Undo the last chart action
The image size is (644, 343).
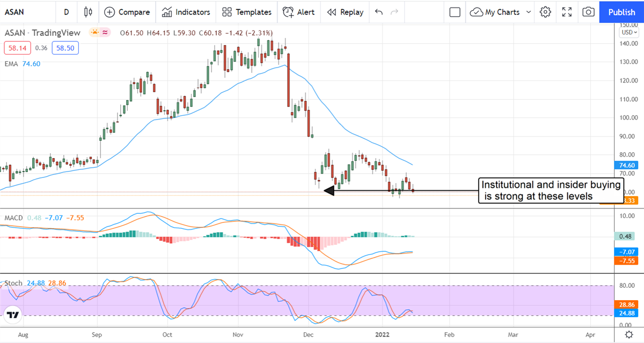(x=379, y=12)
